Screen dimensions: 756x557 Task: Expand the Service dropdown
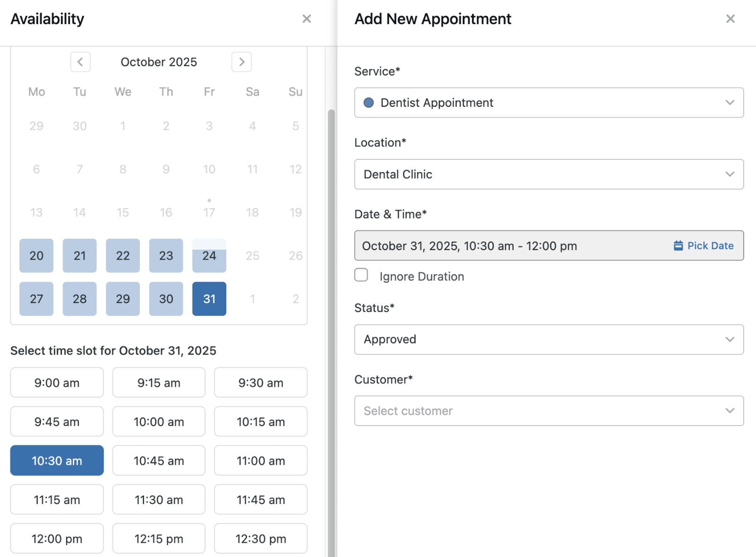(x=549, y=103)
